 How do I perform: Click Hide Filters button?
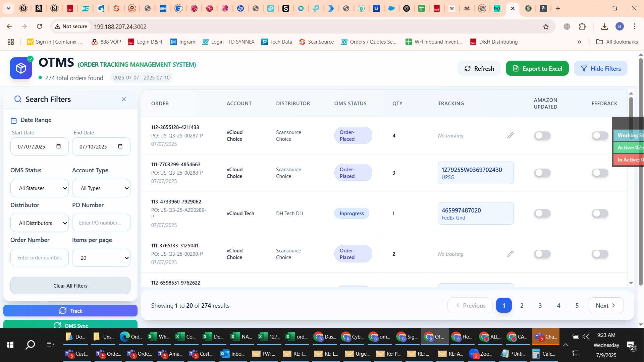(x=600, y=68)
